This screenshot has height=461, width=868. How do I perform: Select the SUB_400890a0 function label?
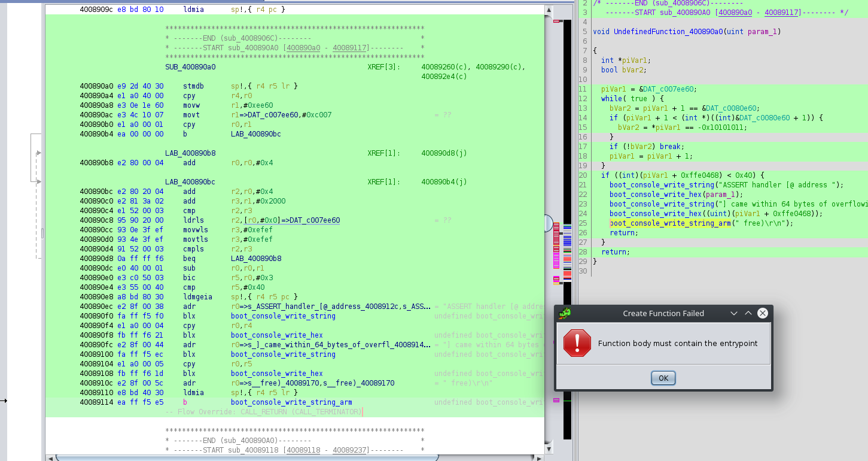coord(190,67)
